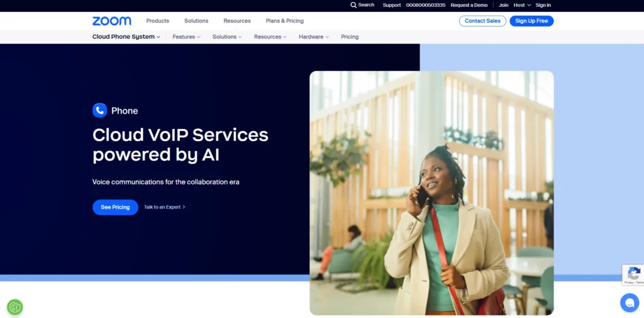Viewport: 644px width, 318px height.
Task: Expand the Host dropdown
Action: tap(522, 5)
